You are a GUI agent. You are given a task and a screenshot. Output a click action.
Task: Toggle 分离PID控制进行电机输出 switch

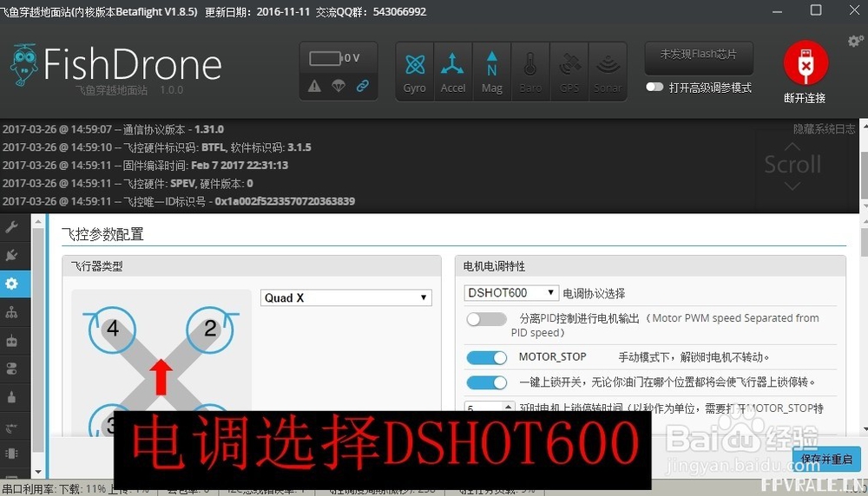(x=486, y=319)
